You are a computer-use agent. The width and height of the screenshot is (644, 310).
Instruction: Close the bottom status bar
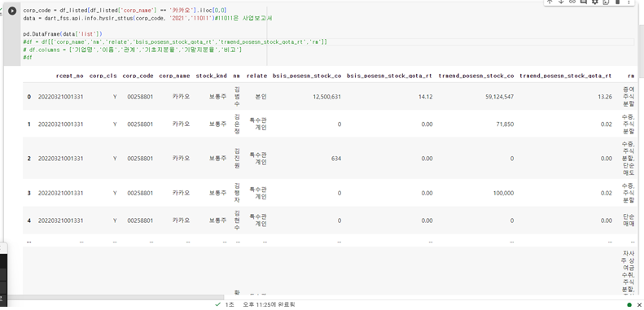638,304
